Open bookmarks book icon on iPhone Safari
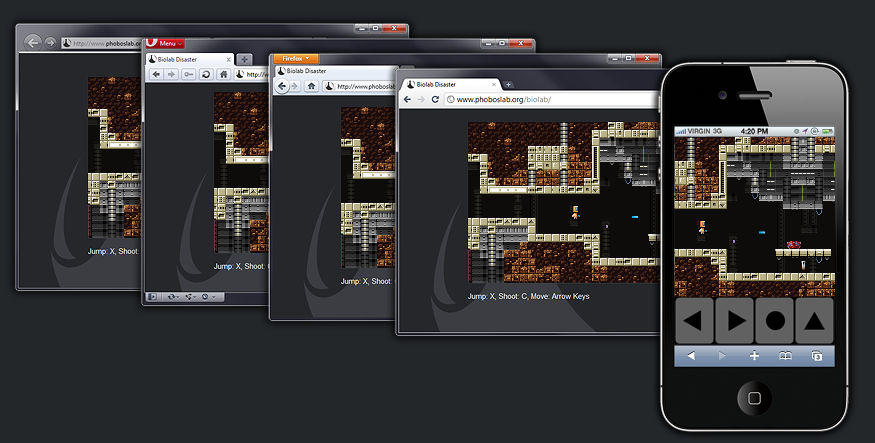 coord(785,356)
